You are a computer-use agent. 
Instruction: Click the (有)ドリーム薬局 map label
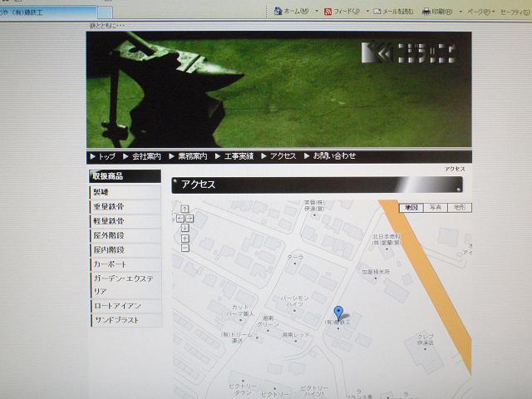tap(237, 337)
